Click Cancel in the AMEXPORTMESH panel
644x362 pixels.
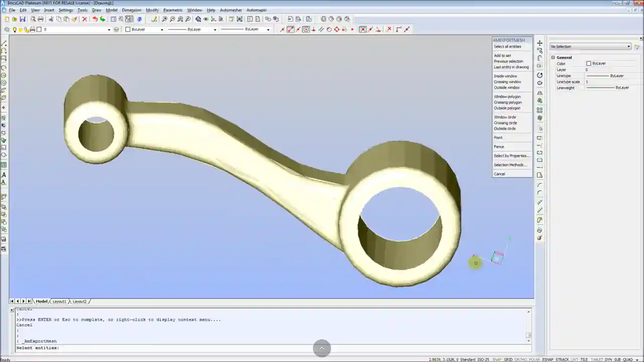coord(499,173)
